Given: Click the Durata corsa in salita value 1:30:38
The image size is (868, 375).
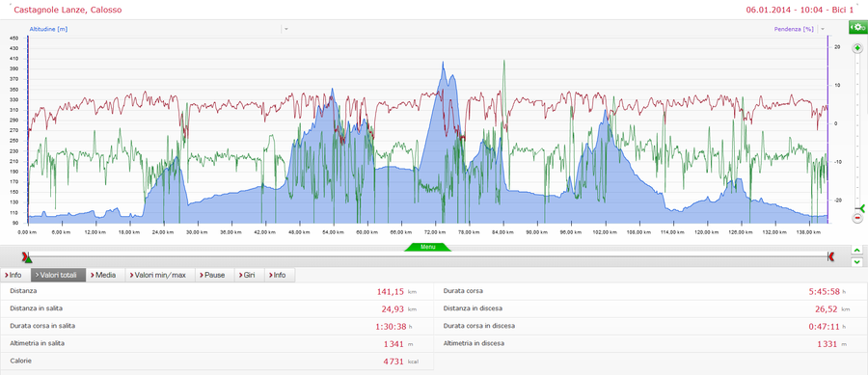Looking at the screenshot, I should 390,327.
